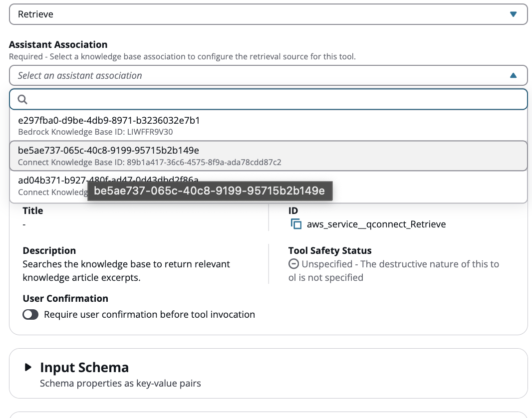
Task: Choose association be5ae737-065c-40c8-9199-95715b2b149e
Action: pos(109,151)
